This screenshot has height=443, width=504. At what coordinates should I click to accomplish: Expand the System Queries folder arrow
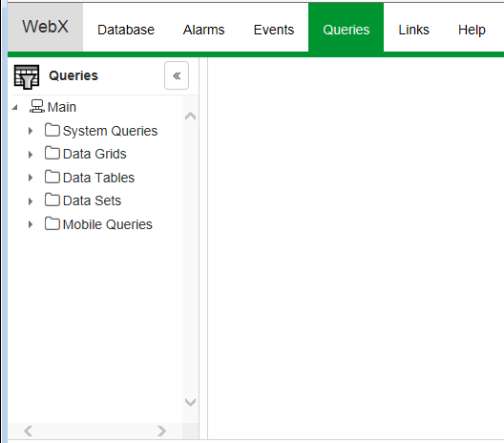(x=31, y=131)
